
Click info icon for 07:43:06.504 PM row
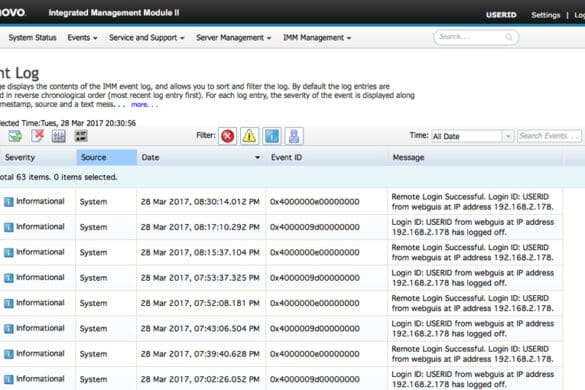click(9, 329)
